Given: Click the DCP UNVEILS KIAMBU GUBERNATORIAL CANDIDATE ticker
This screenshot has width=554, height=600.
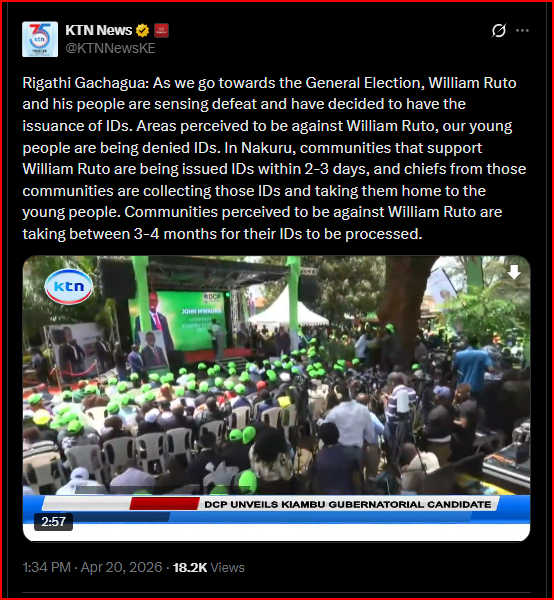Looking at the screenshot, I should pos(347,504).
